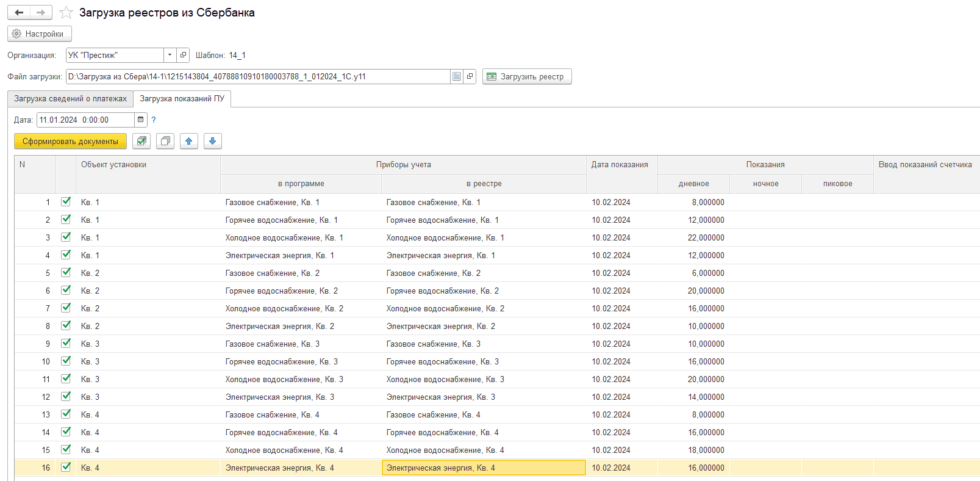This screenshot has height=481, width=980.
Task: Open calendar picker next to Дата field
Action: coord(141,120)
